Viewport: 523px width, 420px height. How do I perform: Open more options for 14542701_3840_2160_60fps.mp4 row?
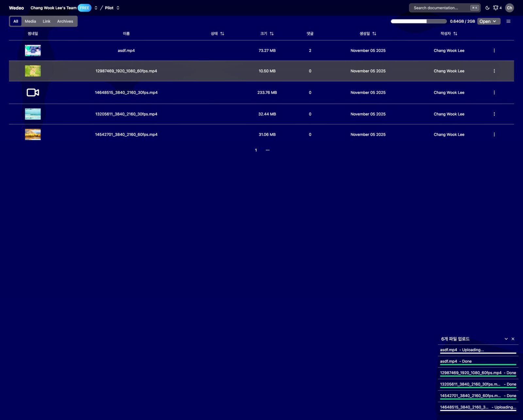[494, 134]
